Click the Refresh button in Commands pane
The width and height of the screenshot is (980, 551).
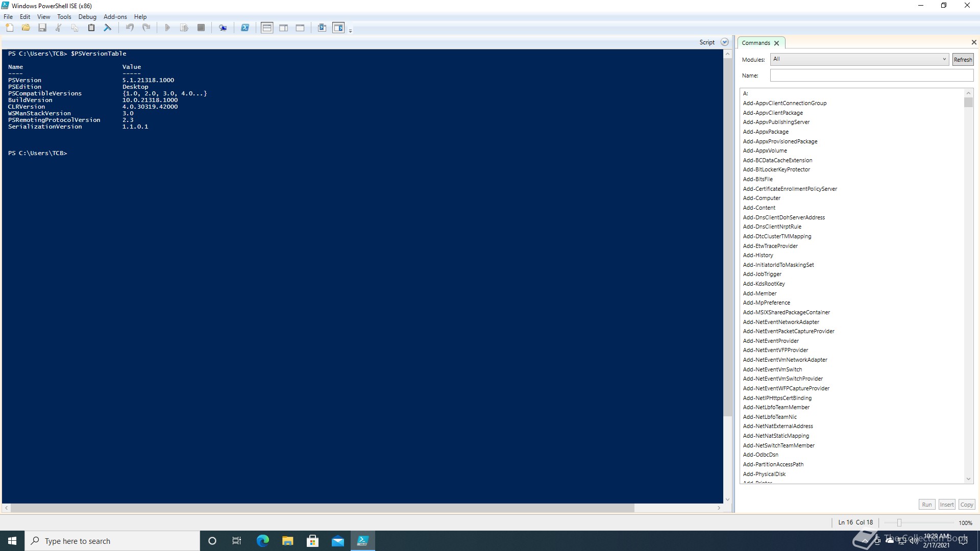pos(963,59)
